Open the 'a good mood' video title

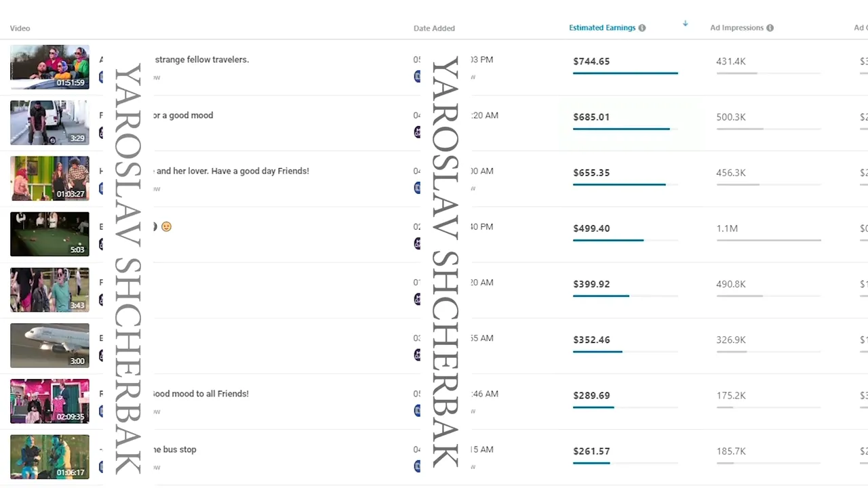(x=183, y=115)
